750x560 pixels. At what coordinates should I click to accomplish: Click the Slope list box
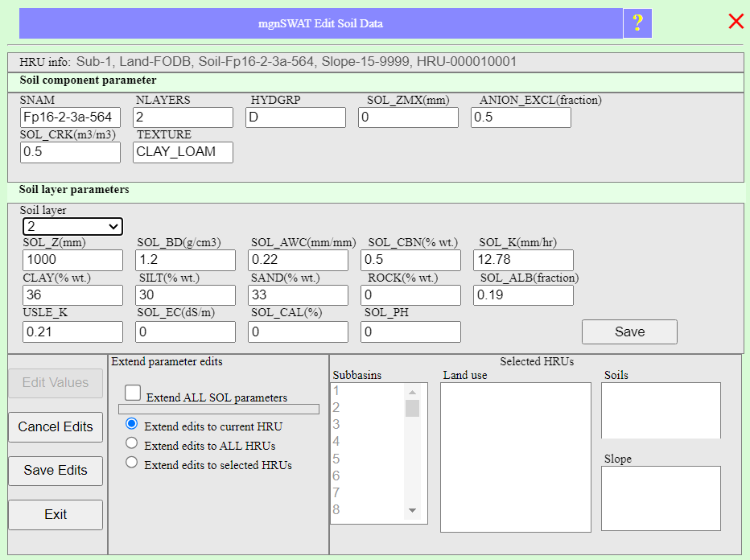click(x=661, y=498)
